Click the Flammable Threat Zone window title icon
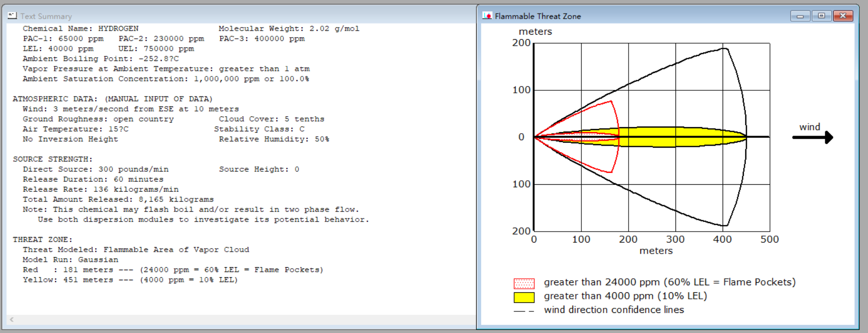868x333 pixels. coord(487,16)
